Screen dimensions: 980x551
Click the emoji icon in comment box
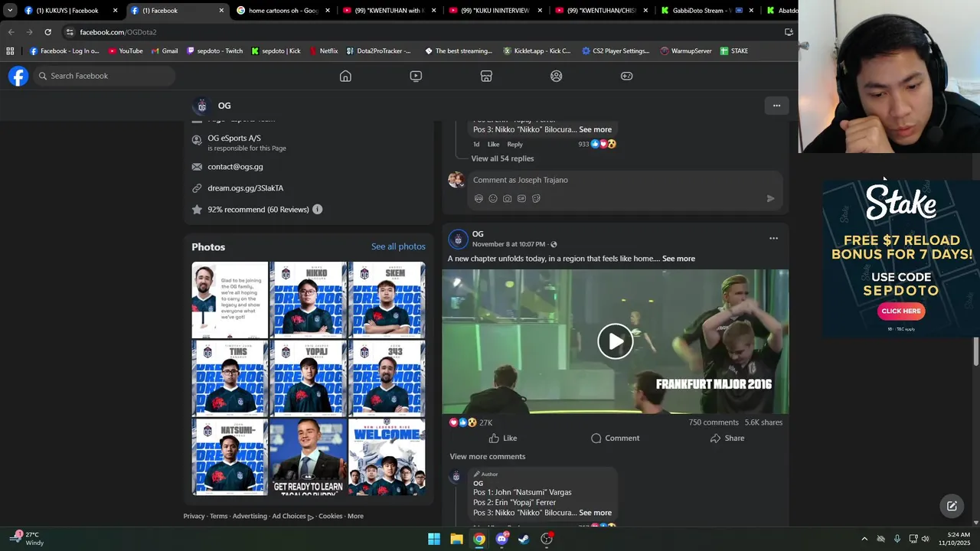coord(493,198)
